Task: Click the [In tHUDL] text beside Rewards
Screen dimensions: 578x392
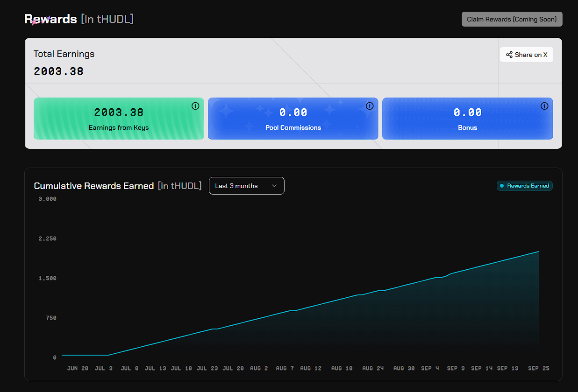Action: pyautogui.click(x=107, y=19)
